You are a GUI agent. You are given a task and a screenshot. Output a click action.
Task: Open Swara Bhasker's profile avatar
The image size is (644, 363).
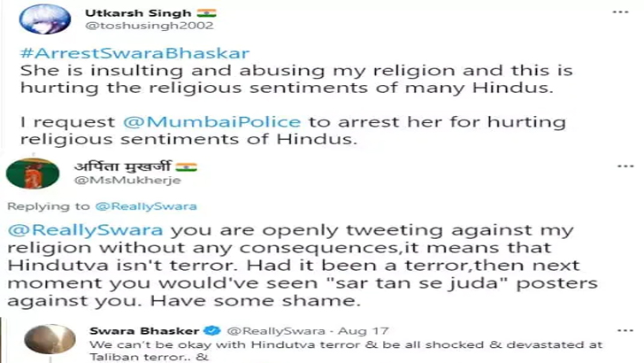(50, 339)
